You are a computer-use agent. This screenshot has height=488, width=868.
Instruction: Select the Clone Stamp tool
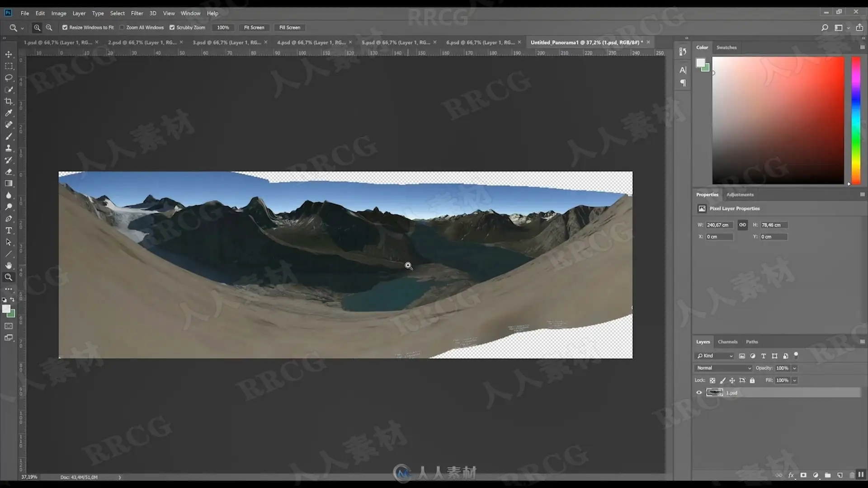point(9,148)
